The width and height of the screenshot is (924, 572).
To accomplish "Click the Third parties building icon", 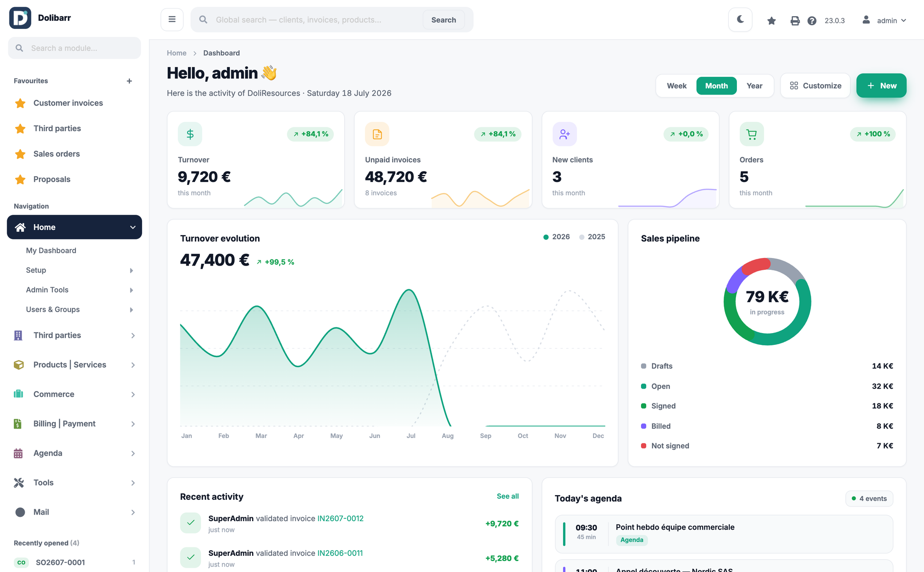I will [19, 335].
